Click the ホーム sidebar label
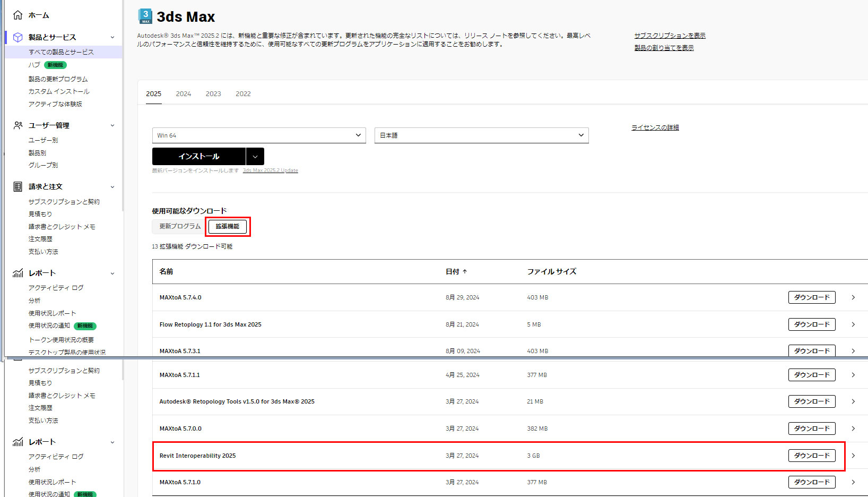The width and height of the screenshot is (868, 497). click(x=39, y=15)
